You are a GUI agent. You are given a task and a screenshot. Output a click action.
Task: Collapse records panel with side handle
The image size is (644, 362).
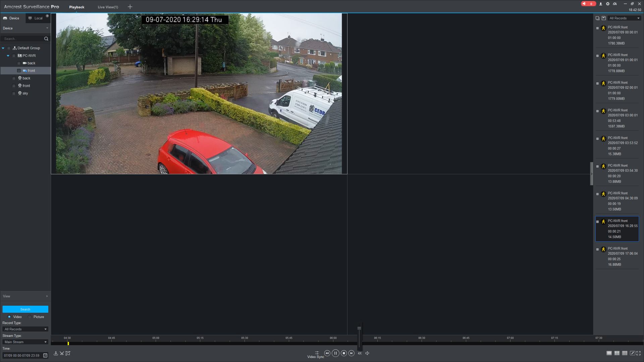[x=592, y=174]
